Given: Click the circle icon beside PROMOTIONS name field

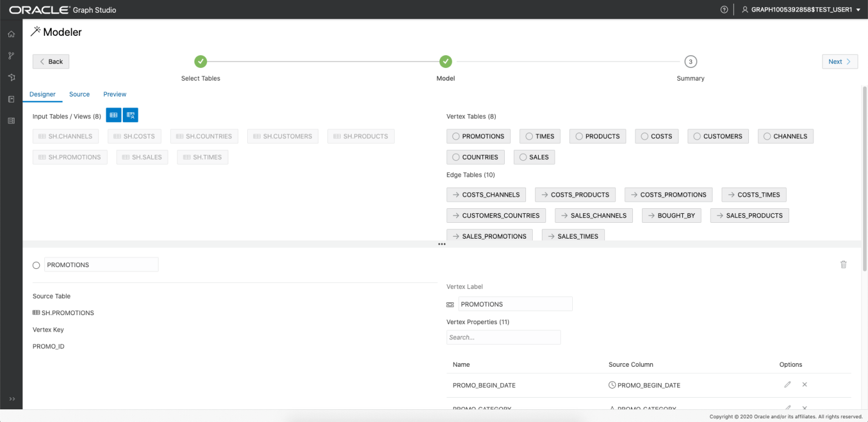Looking at the screenshot, I should tap(36, 265).
